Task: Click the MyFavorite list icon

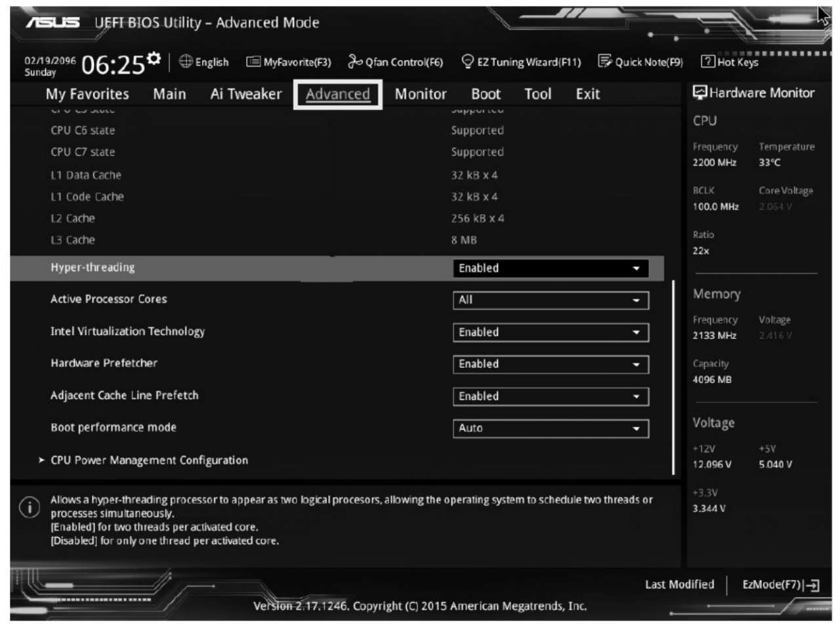Action: point(253,62)
